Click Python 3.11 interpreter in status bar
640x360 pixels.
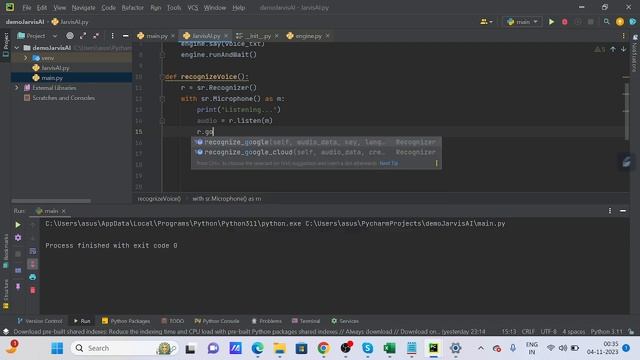click(607, 332)
